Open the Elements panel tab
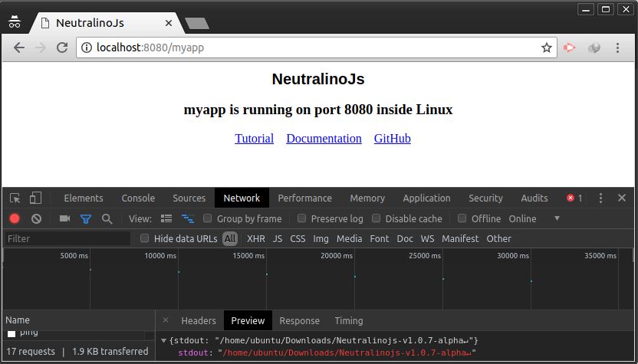Viewport: 638px width, 364px height. (84, 198)
